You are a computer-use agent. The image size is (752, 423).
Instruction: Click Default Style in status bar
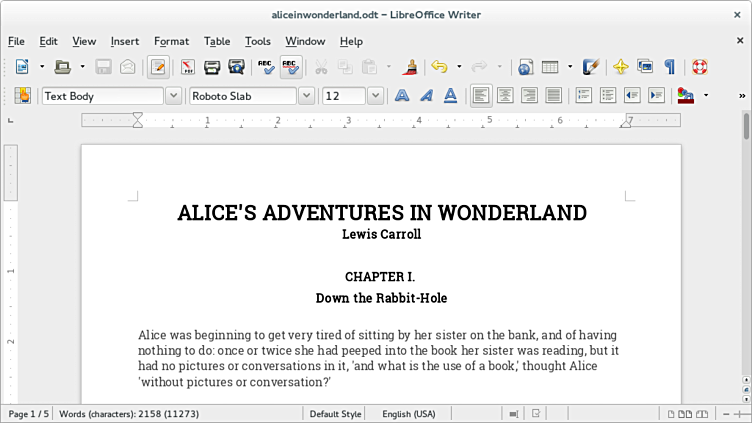(x=335, y=414)
